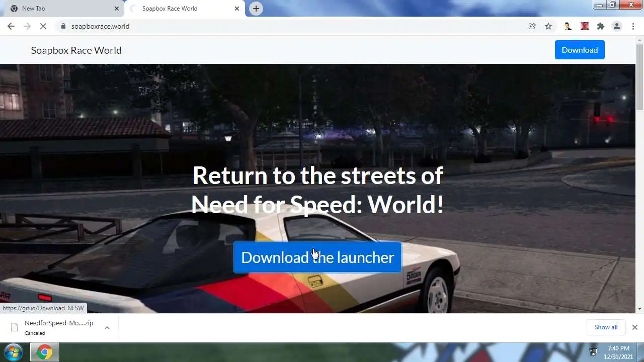Click the NeedforSpeed zip download item
Screen dimensions: 644x362
(58, 328)
